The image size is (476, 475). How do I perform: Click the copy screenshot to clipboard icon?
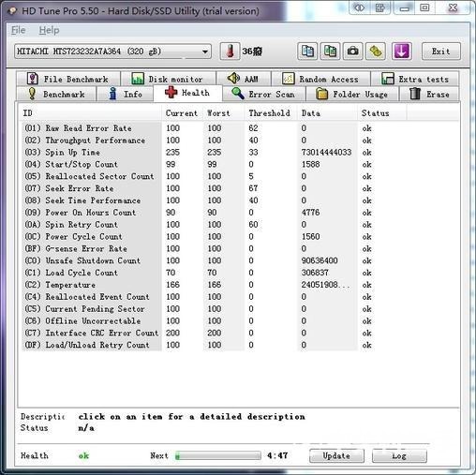click(x=330, y=52)
